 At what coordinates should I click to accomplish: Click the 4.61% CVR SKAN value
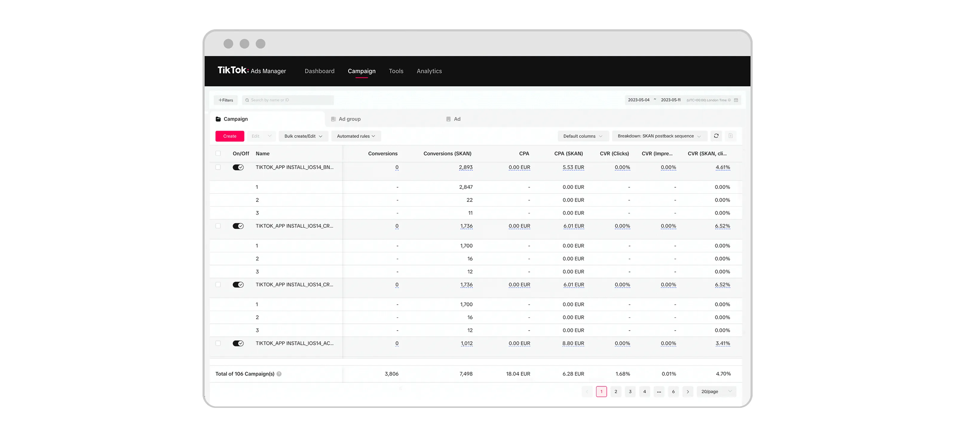coord(723,167)
